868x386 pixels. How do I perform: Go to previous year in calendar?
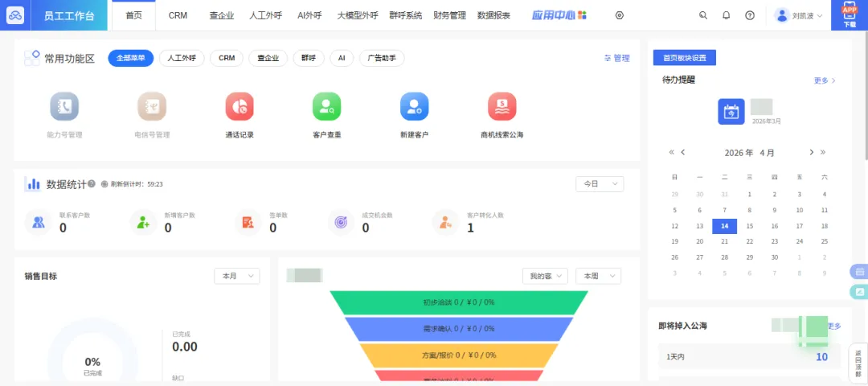[671, 152]
